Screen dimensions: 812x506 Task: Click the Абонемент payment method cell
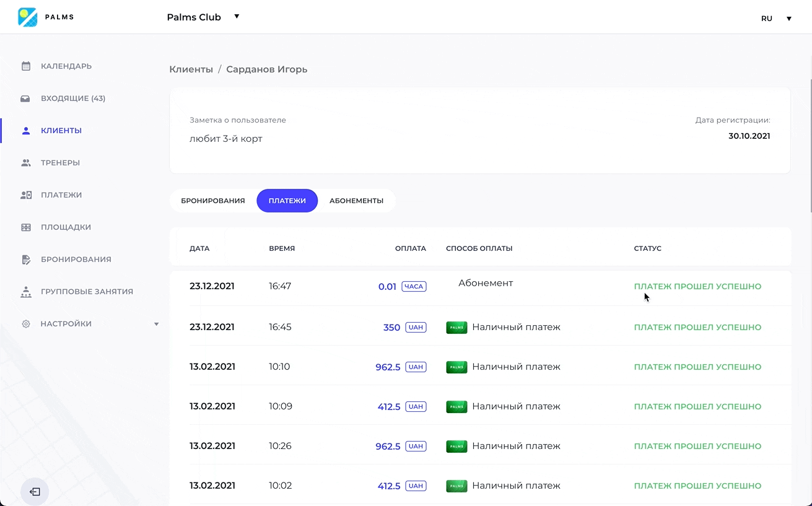coord(486,283)
